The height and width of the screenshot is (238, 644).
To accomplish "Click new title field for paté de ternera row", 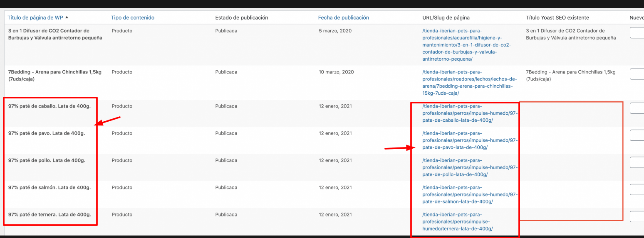I will click(637, 217).
